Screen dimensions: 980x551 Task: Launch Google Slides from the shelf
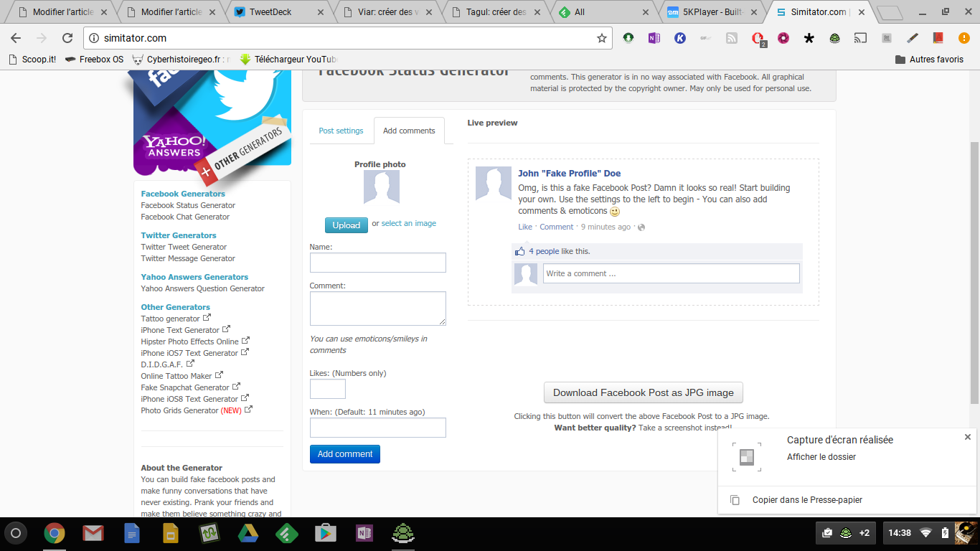click(x=170, y=533)
